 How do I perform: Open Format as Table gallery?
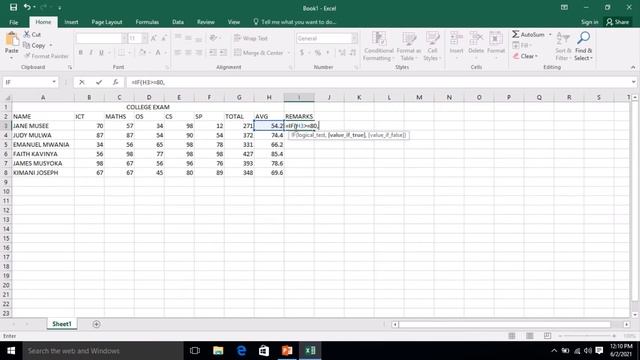tap(409, 46)
